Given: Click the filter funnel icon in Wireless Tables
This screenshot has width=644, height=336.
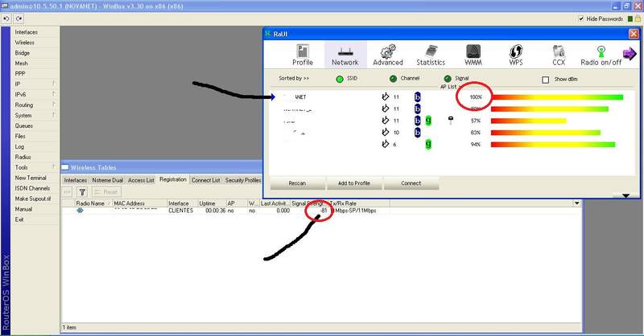Looking at the screenshot, I should point(82,191).
